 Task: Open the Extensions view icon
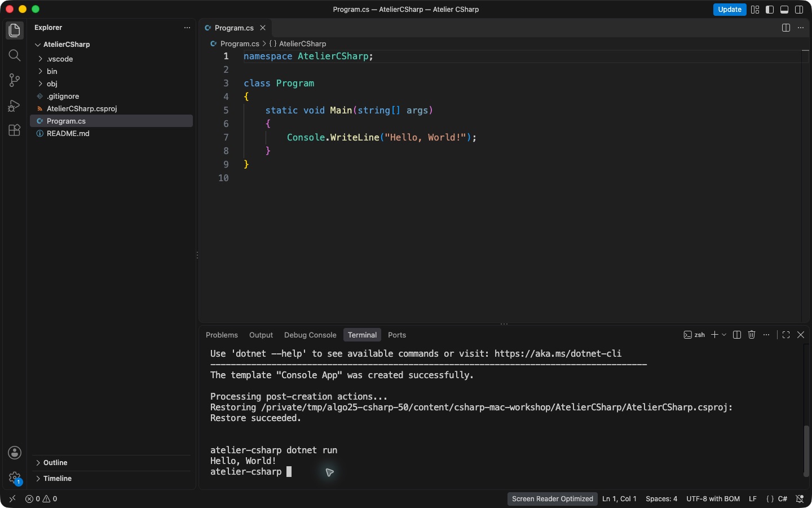click(x=15, y=130)
